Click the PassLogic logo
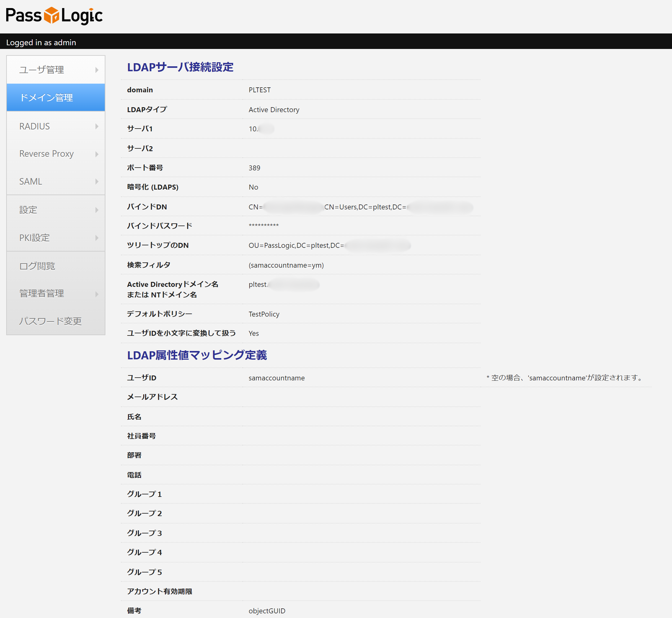This screenshot has width=672, height=618. point(54,15)
